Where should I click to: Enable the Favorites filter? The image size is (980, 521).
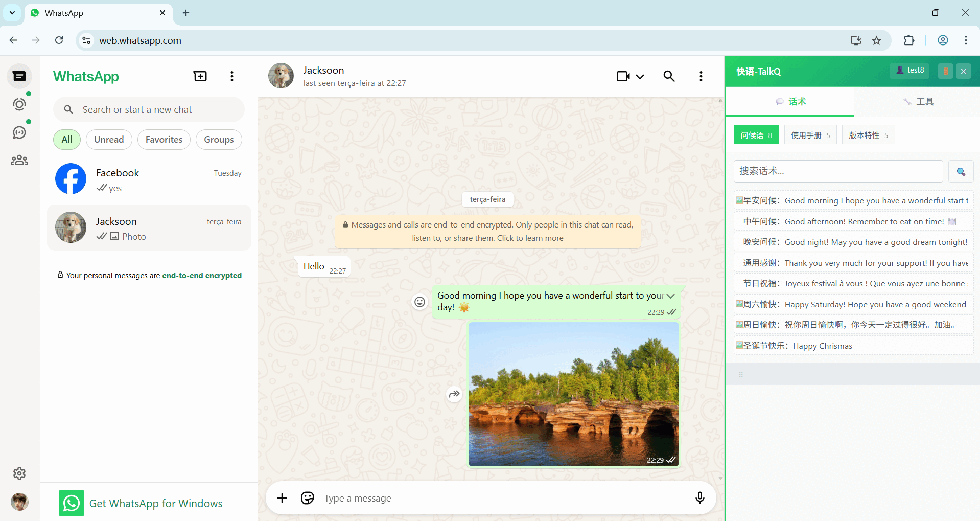[164, 139]
